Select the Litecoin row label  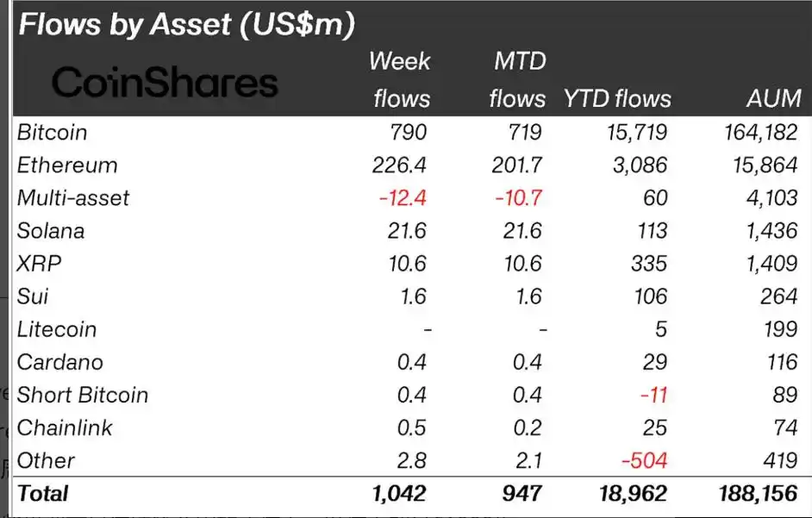[57, 328]
